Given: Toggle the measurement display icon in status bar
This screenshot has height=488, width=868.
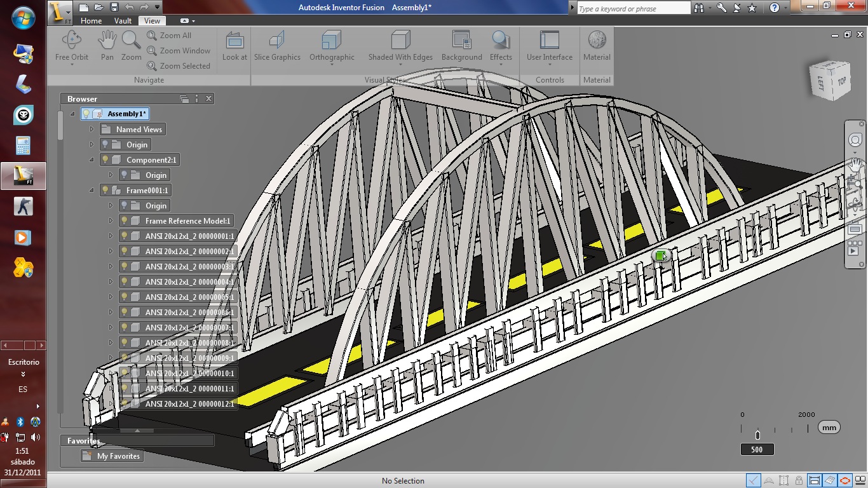Looking at the screenshot, I should click(x=814, y=481).
